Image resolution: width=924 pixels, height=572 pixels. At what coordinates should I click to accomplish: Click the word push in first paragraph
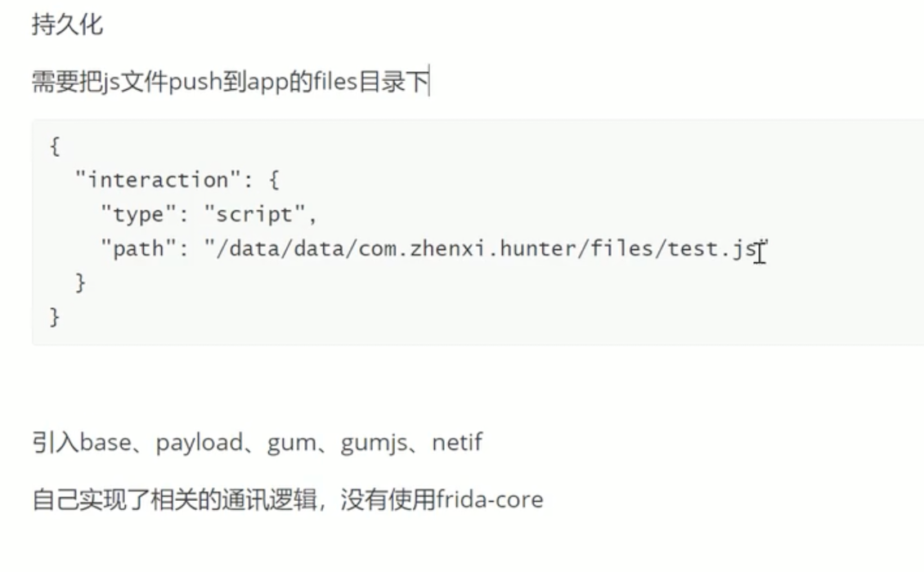tap(195, 82)
